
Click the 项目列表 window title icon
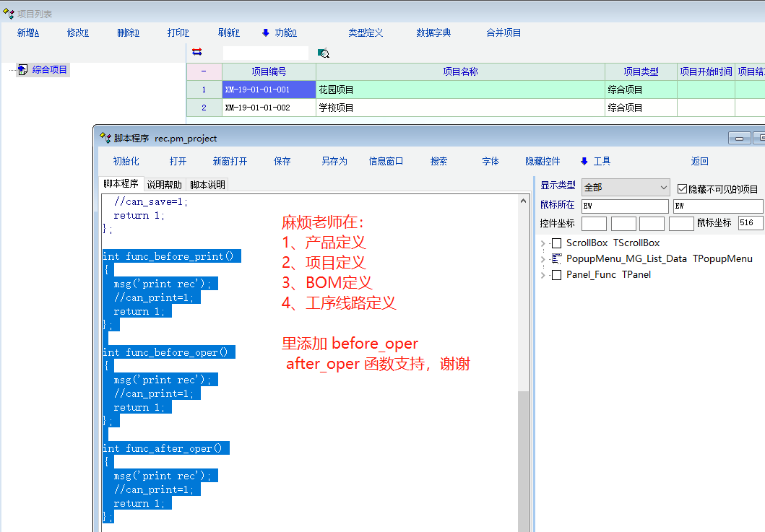9,14
